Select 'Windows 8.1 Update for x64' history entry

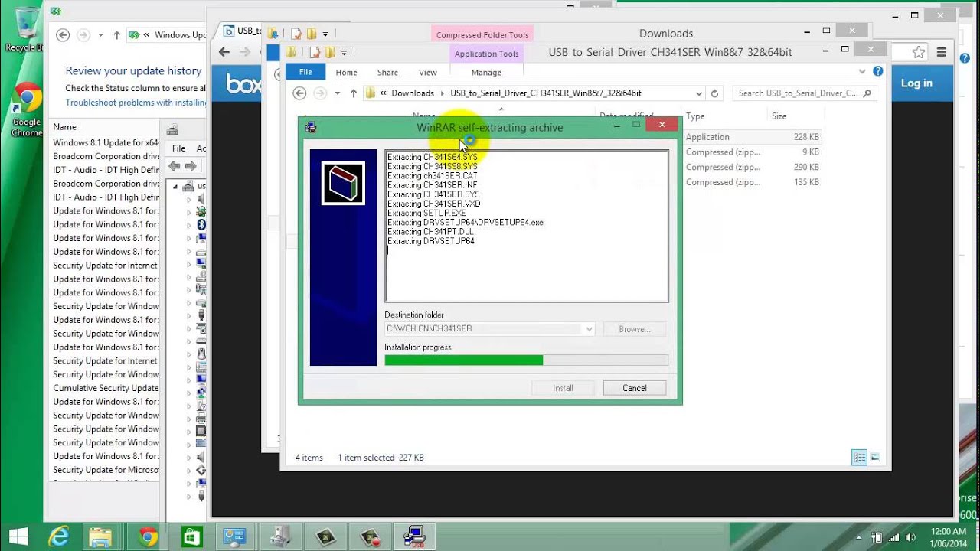[106, 142]
